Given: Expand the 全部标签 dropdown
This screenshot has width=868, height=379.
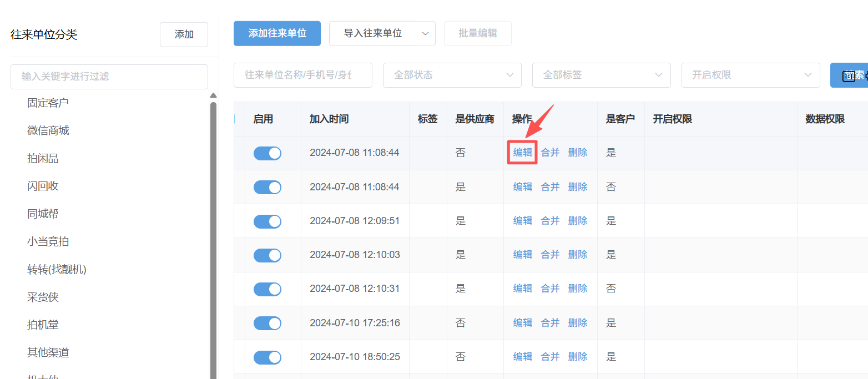Looking at the screenshot, I should click(x=601, y=75).
